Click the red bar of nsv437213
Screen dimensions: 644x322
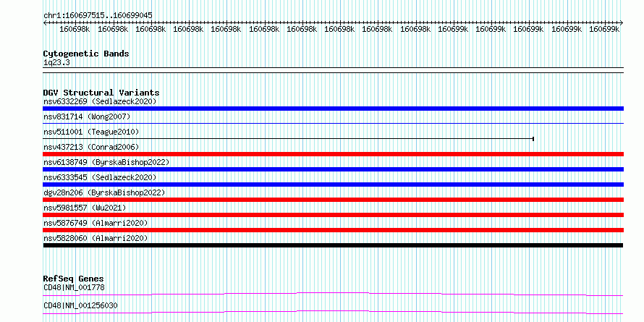pyautogui.click(x=333, y=154)
